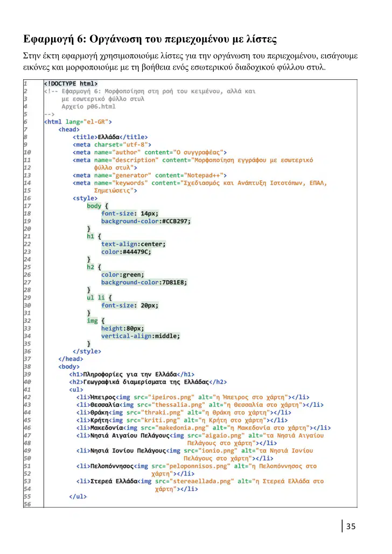
Task: Click the list item line with thraki.png
Action: coord(184,413)
